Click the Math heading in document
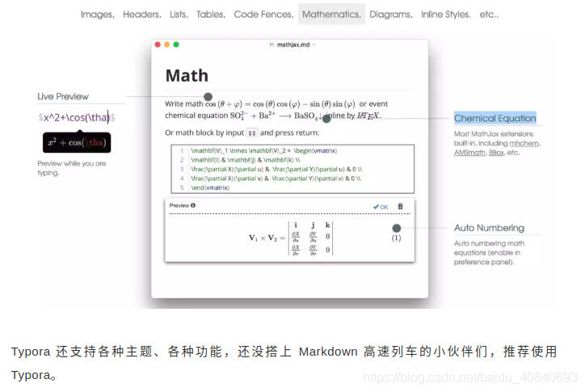Image resolution: width=585 pixels, height=392 pixels. (187, 76)
